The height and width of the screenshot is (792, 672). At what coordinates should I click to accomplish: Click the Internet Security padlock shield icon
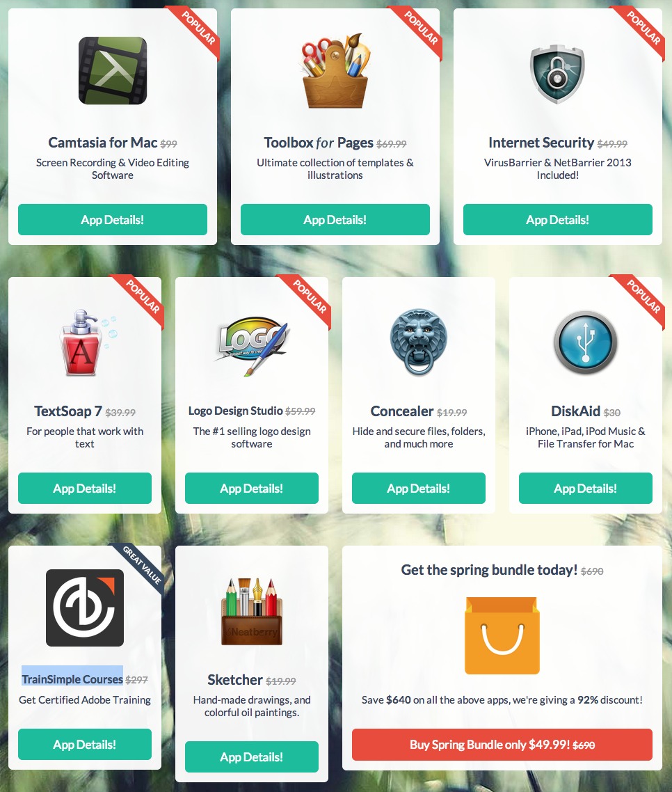point(557,74)
